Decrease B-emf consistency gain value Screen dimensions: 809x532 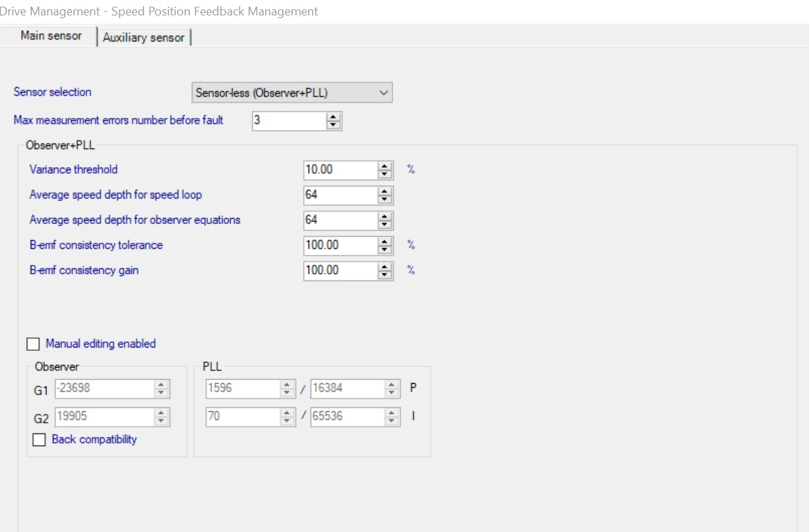tap(384, 274)
